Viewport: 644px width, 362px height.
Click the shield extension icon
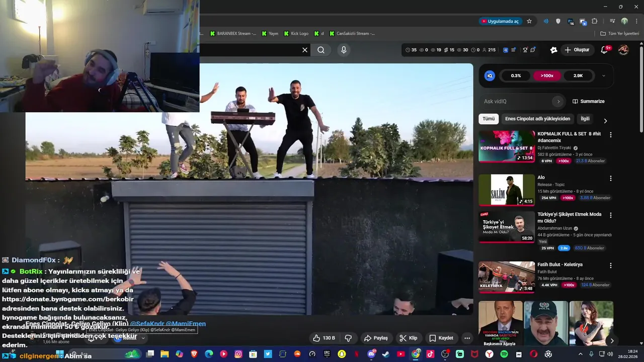click(558, 21)
